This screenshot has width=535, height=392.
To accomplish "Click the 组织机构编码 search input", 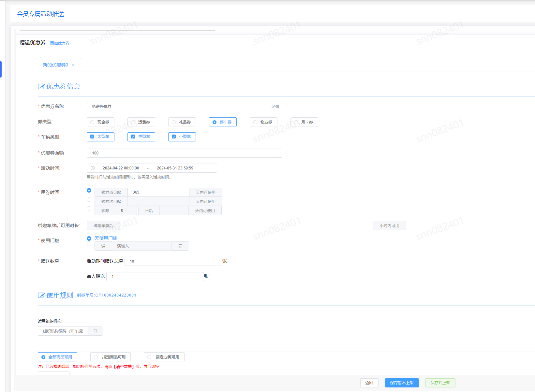I will [x=63, y=331].
